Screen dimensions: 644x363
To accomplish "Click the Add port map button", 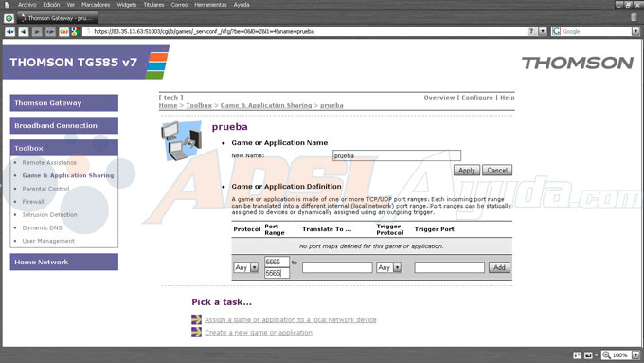I will (x=499, y=267).
